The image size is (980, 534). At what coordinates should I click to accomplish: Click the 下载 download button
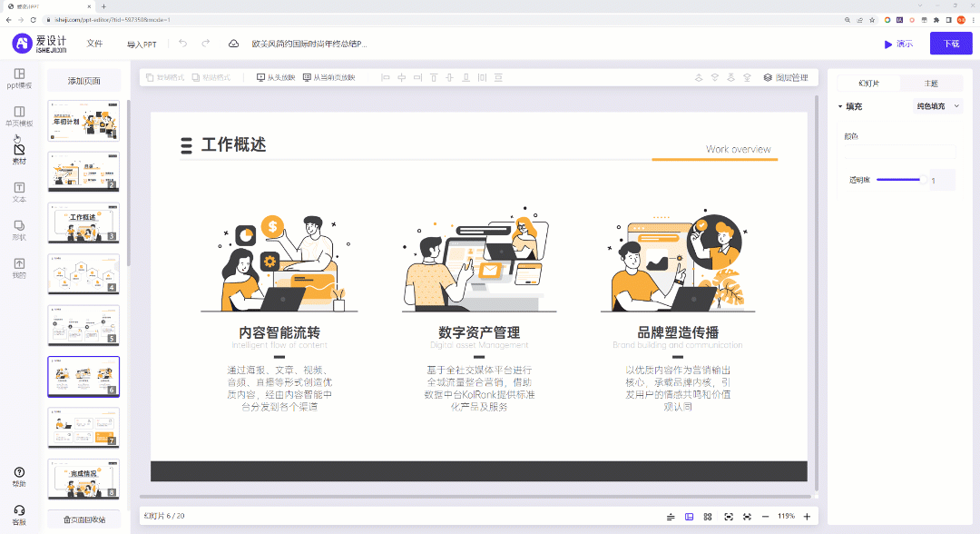coord(950,43)
